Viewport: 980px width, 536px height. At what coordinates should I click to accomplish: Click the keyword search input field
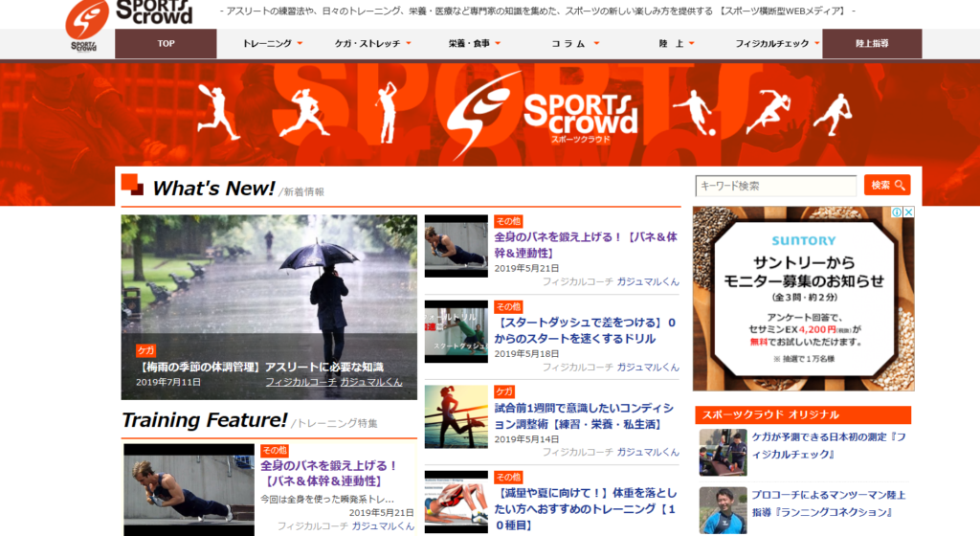point(775,186)
